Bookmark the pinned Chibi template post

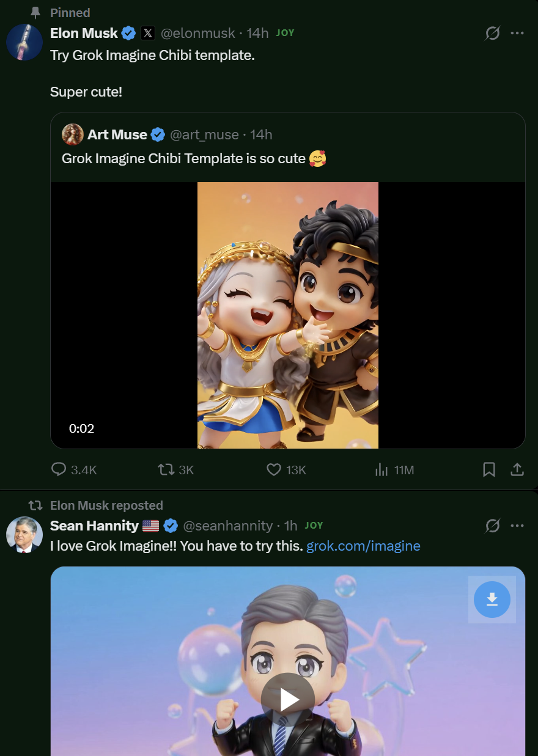[489, 469]
